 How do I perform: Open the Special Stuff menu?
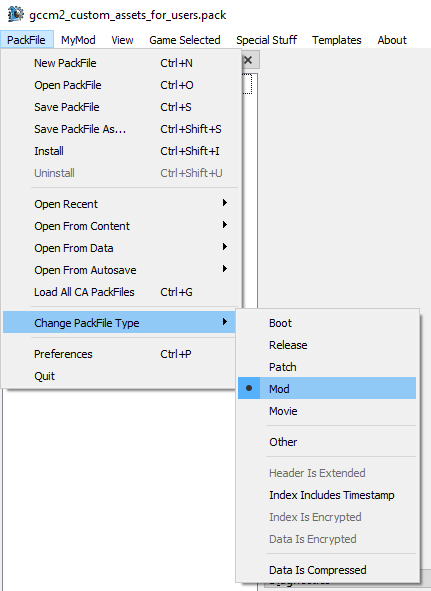coord(266,40)
